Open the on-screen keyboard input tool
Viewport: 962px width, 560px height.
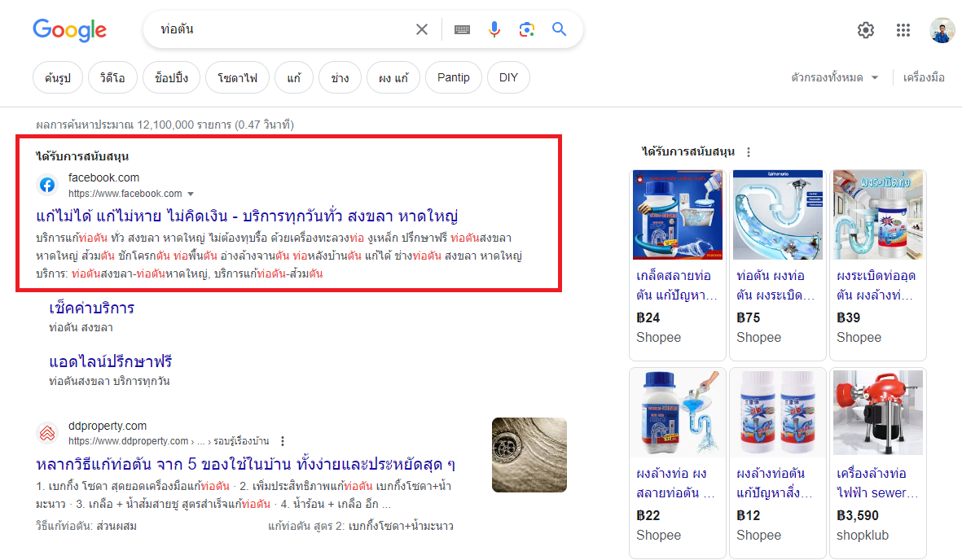462,30
